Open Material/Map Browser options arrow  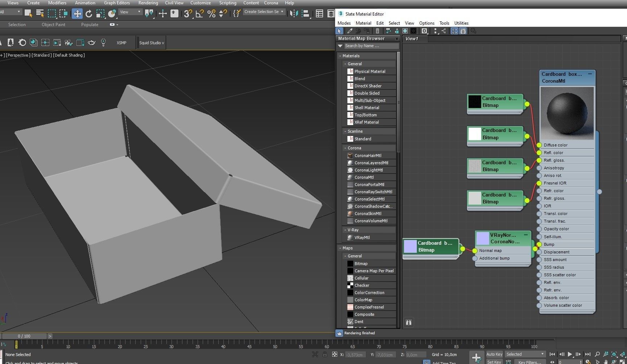[340, 46]
